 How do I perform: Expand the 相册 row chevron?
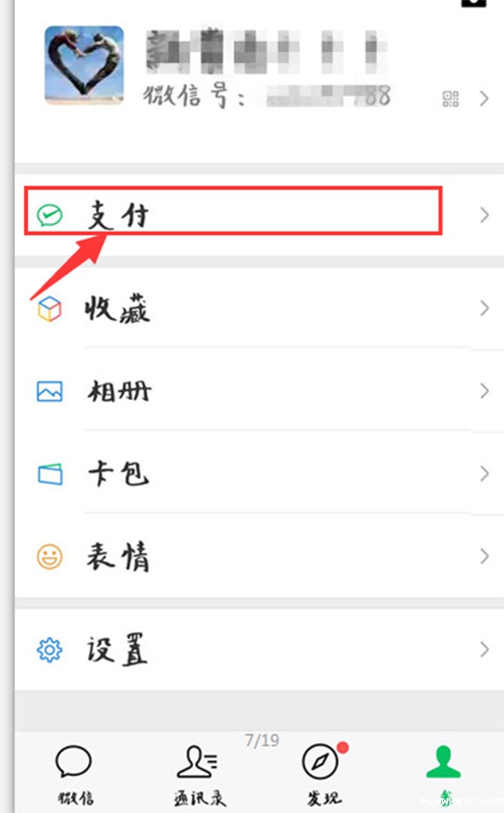[484, 391]
